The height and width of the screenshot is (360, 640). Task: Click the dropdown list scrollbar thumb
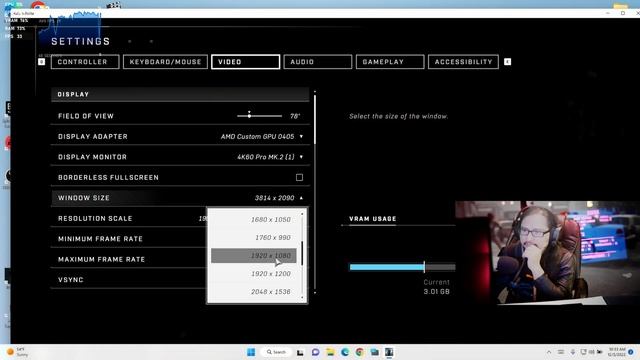[x=302, y=253]
